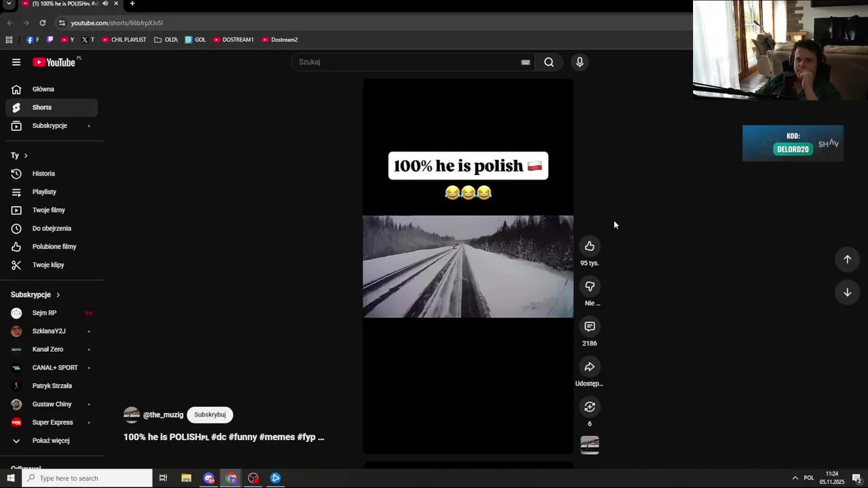868x488 pixels.
Task: View site information icon in address bar
Action: coord(62,23)
